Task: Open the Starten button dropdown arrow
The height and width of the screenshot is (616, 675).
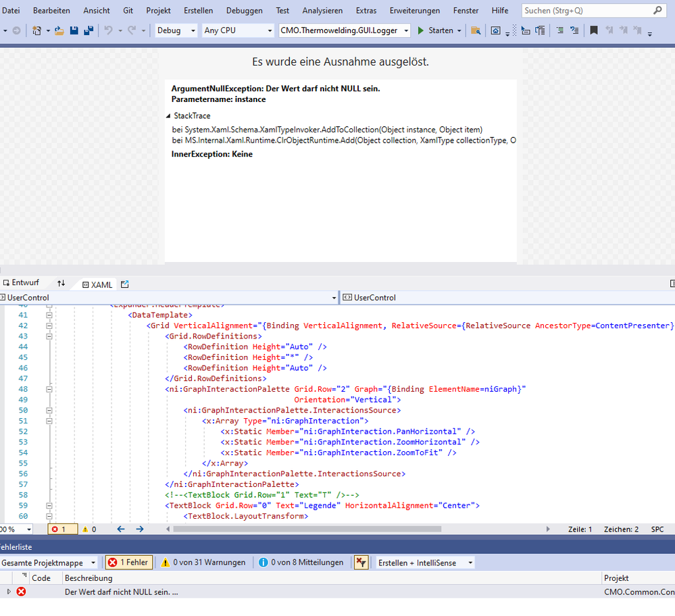Action: point(459,30)
